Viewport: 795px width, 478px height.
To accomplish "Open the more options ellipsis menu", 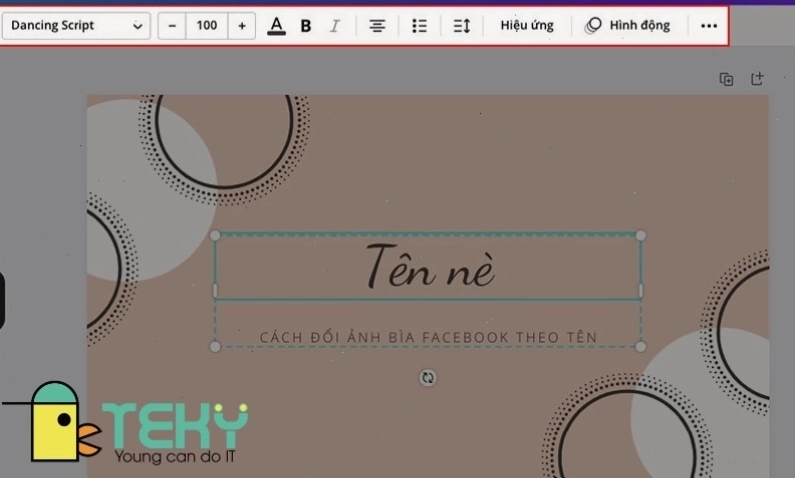I will coord(709,26).
